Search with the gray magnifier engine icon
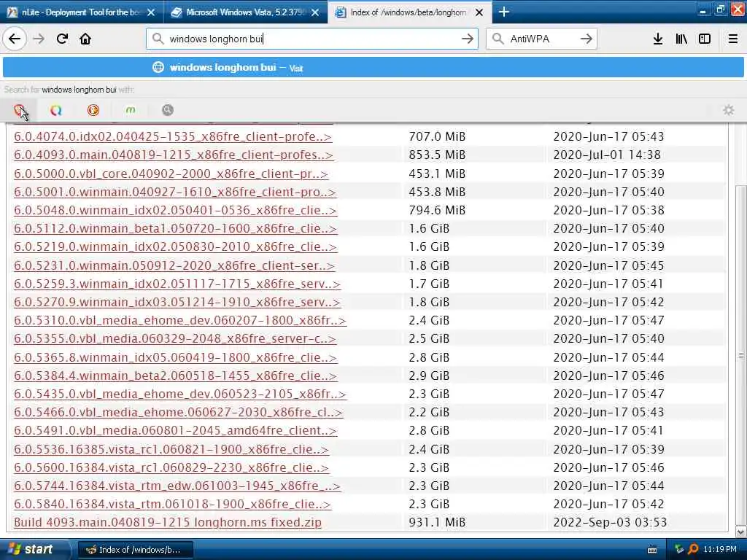This screenshot has width=747, height=560. click(x=167, y=110)
